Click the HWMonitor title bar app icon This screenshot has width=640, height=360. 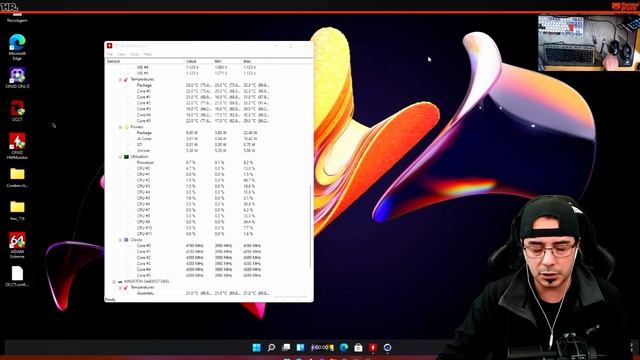pyautogui.click(x=109, y=46)
